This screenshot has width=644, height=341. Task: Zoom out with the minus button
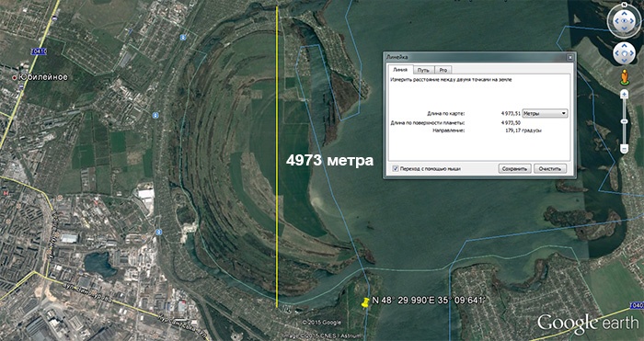pyautogui.click(x=625, y=148)
